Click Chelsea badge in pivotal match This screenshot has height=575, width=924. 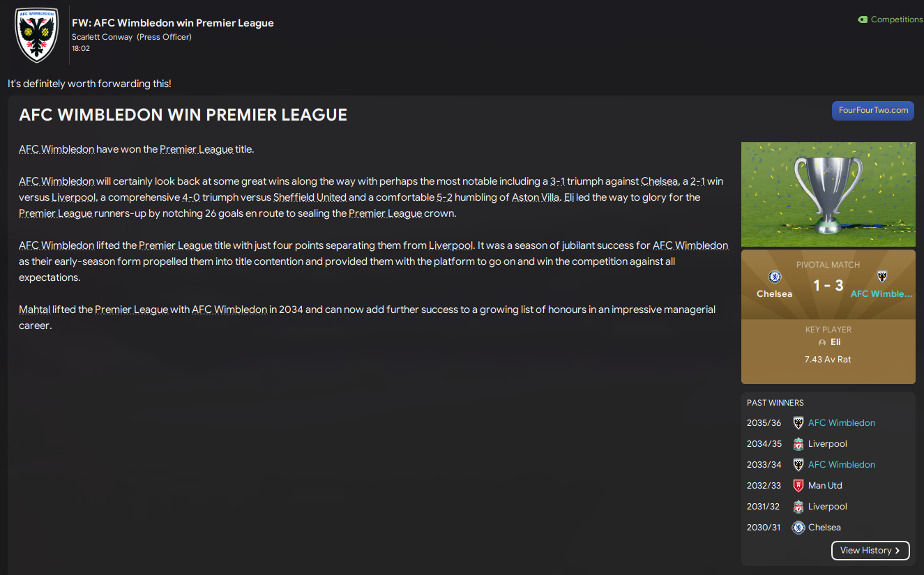coord(774,277)
